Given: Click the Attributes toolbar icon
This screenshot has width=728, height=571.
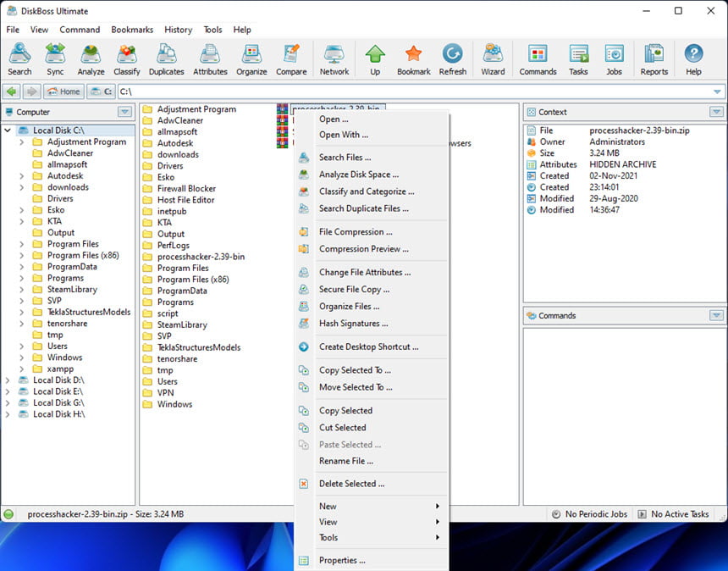Looking at the screenshot, I should tap(210, 58).
